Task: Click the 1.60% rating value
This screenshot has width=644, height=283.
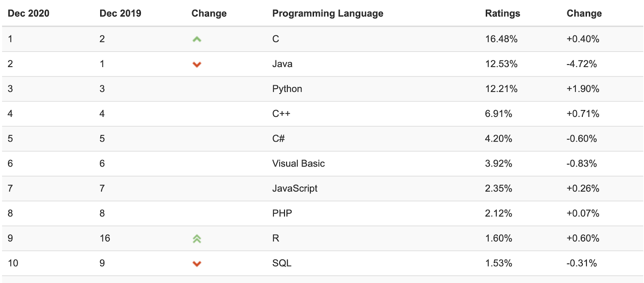Action: point(498,238)
